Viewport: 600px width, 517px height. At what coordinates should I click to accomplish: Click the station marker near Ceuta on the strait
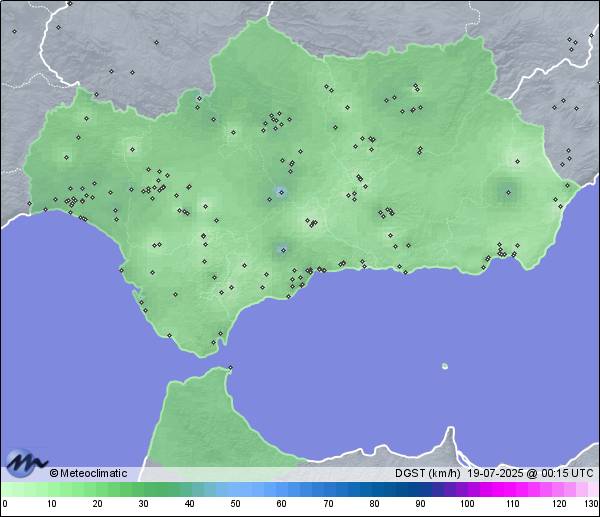pyautogui.click(x=231, y=367)
